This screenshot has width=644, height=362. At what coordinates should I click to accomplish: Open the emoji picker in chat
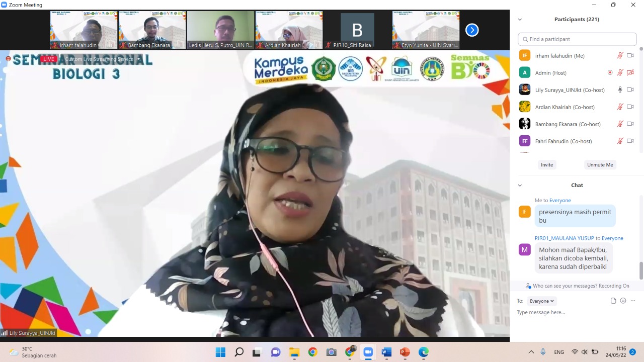tap(623, 301)
